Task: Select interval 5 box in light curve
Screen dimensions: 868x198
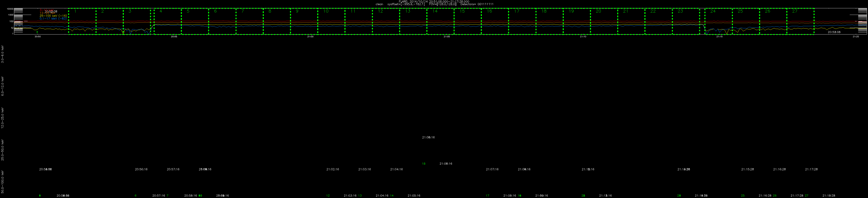Action: coord(195,21)
